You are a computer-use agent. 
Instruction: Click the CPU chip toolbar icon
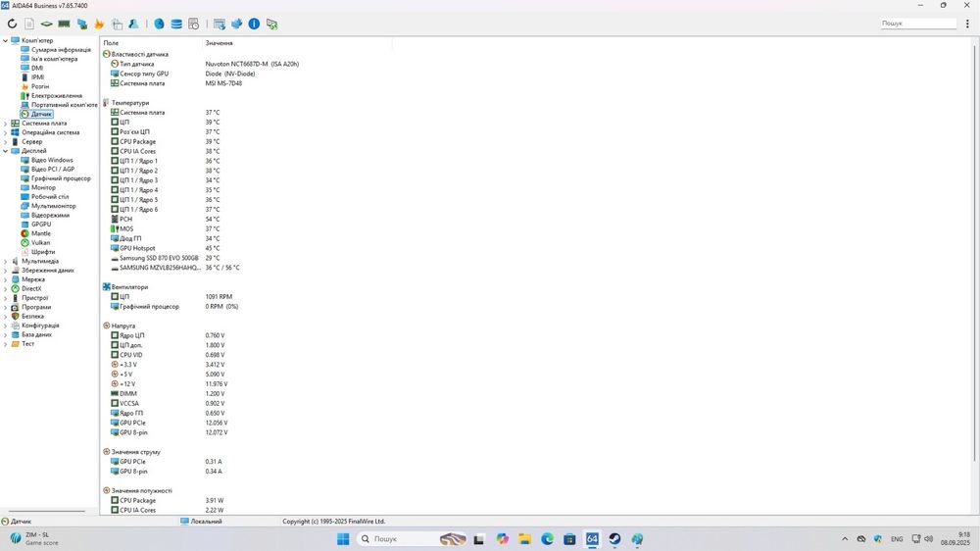point(46,24)
